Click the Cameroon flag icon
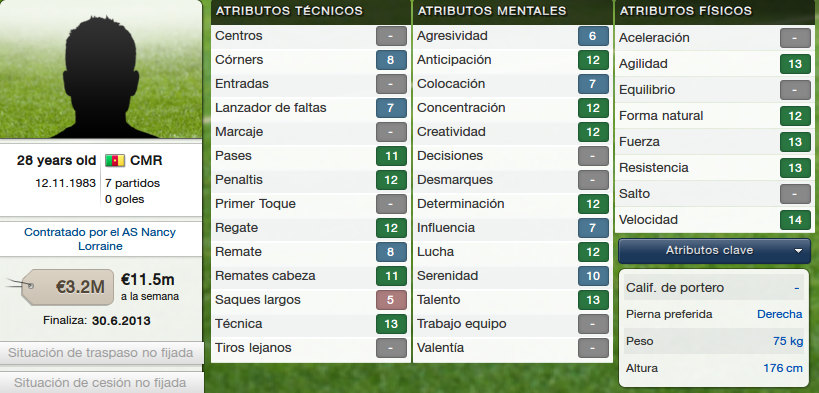 tap(115, 160)
